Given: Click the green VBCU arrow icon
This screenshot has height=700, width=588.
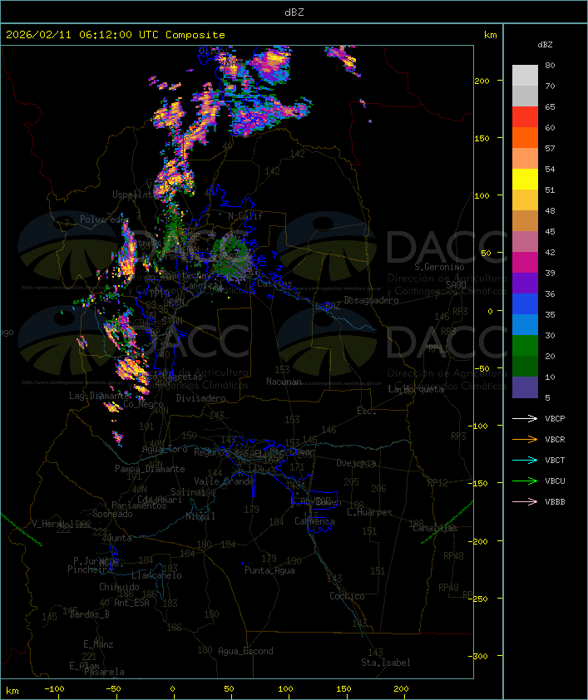Looking at the screenshot, I should pyautogui.click(x=525, y=481).
